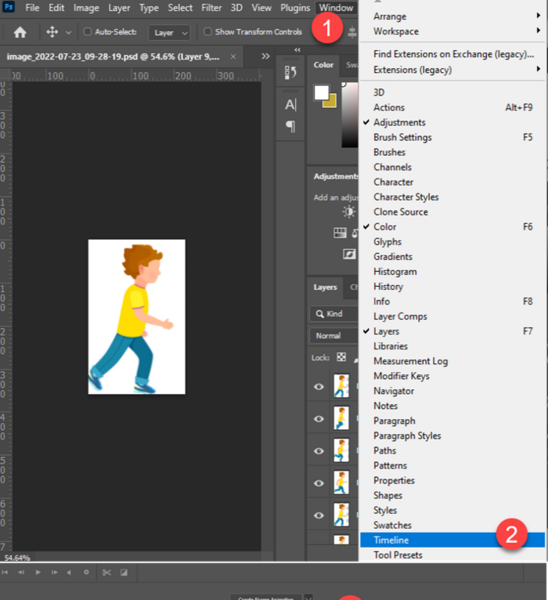Choose Swatches from Window menu
This screenshot has height=600, width=548.
[x=452, y=525]
